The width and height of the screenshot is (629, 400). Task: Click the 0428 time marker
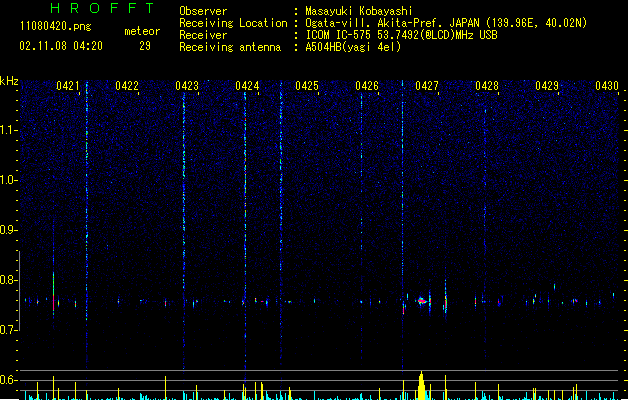(487, 86)
